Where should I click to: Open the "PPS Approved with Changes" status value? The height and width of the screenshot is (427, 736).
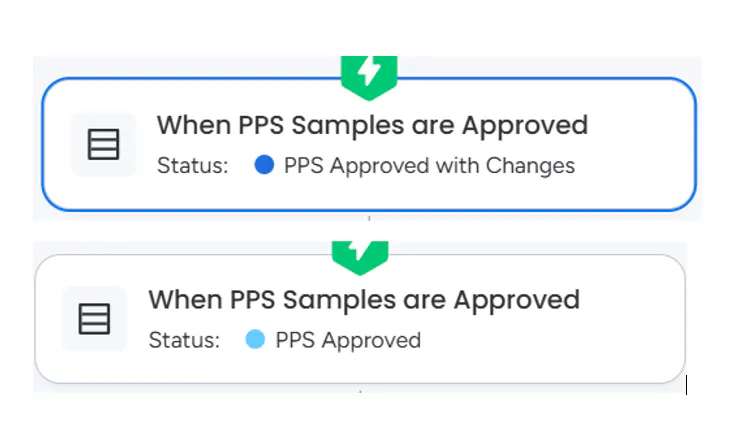point(429,165)
